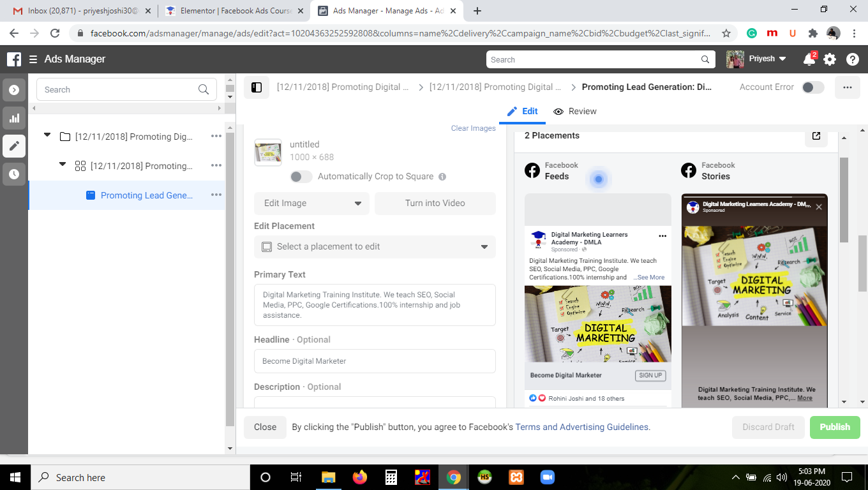Open preview in new window icon
Image resolution: width=868 pixels, height=490 pixels.
(816, 136)
